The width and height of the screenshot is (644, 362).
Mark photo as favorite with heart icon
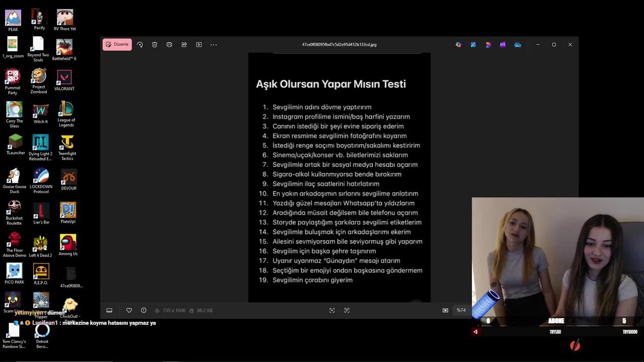coord(129,310)
